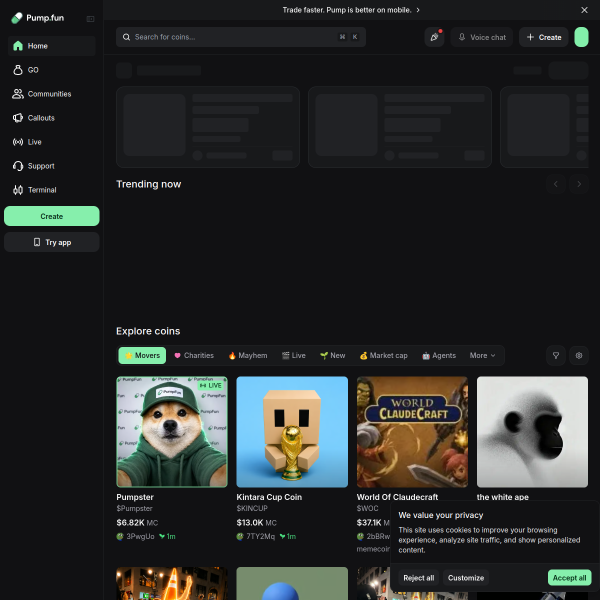Open the white ape thumbnail
Image resolution: width=600 pixels, height=600 pixels.
click(532, 432)
